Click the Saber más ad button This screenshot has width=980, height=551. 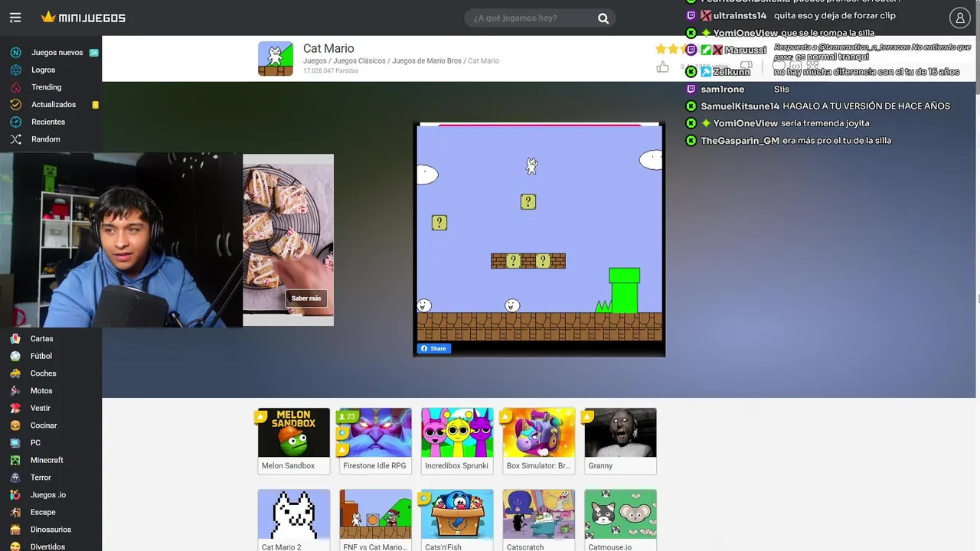pyautogui.click(x=306, y=298)
